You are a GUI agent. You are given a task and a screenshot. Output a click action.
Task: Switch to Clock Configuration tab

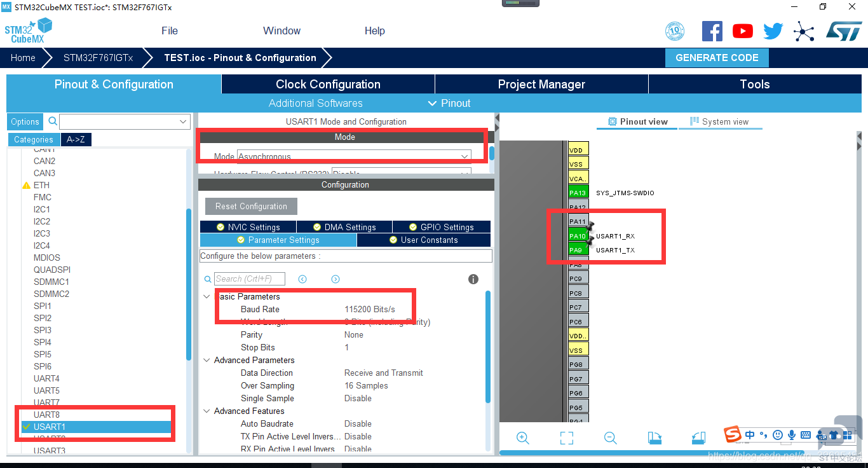coord(328,85)
